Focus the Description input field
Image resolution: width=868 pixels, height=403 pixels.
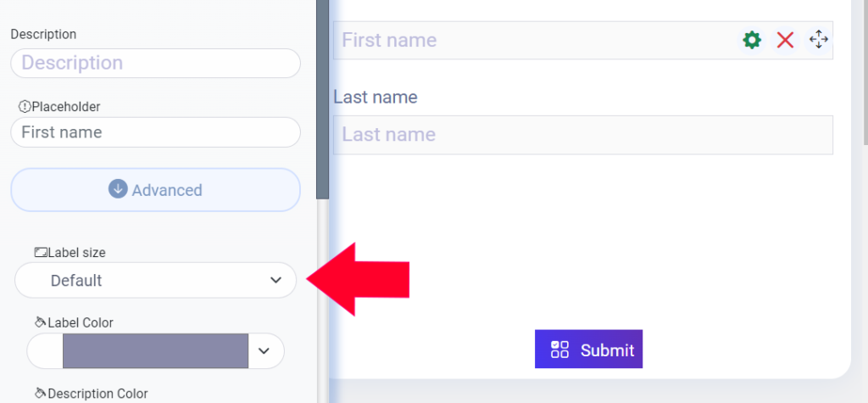point(156,63)
